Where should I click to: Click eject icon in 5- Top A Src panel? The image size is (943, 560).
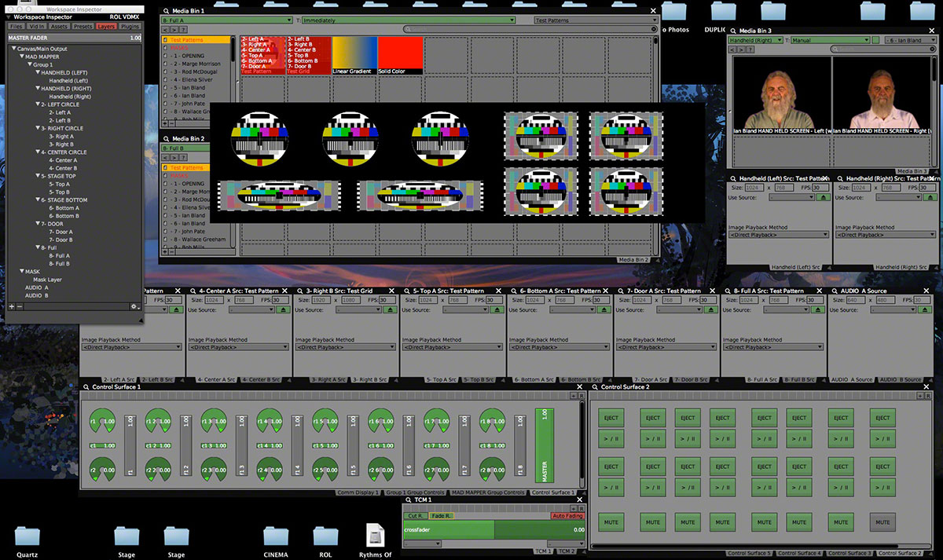[497, 309]
